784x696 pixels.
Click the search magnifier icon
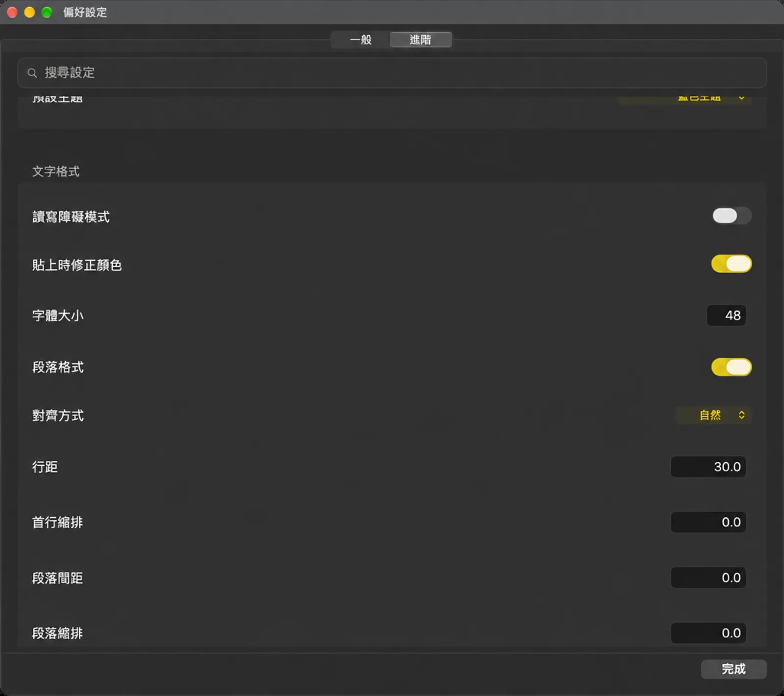click(32, 73)
